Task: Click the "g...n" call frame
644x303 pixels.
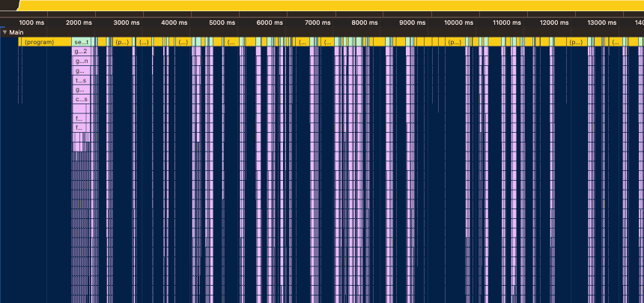Action: (82, 61)
